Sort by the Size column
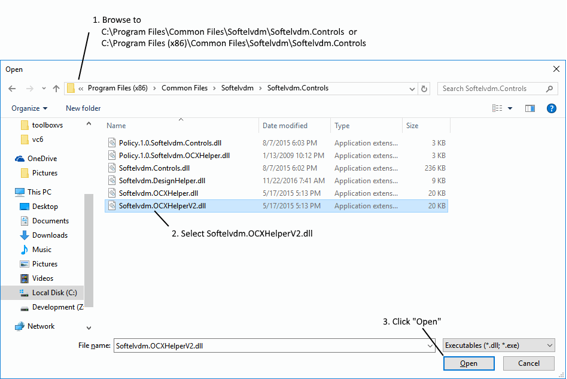The height and width of the screenshot is (379, 567). click(412, 125)
